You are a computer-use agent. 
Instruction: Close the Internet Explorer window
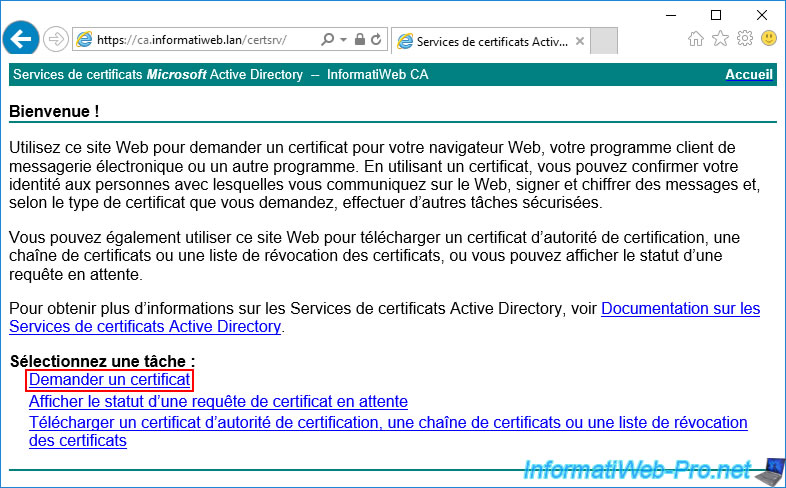[762, 15]
